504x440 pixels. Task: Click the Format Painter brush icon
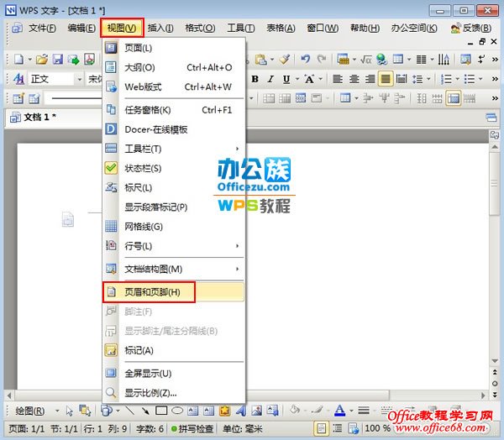pyautogui.click(x=285, y=60)
